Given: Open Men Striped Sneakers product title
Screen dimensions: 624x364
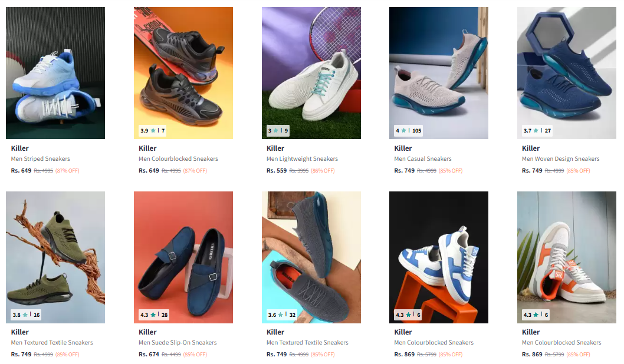Looking at the screenshot, I should coord(41,158).
